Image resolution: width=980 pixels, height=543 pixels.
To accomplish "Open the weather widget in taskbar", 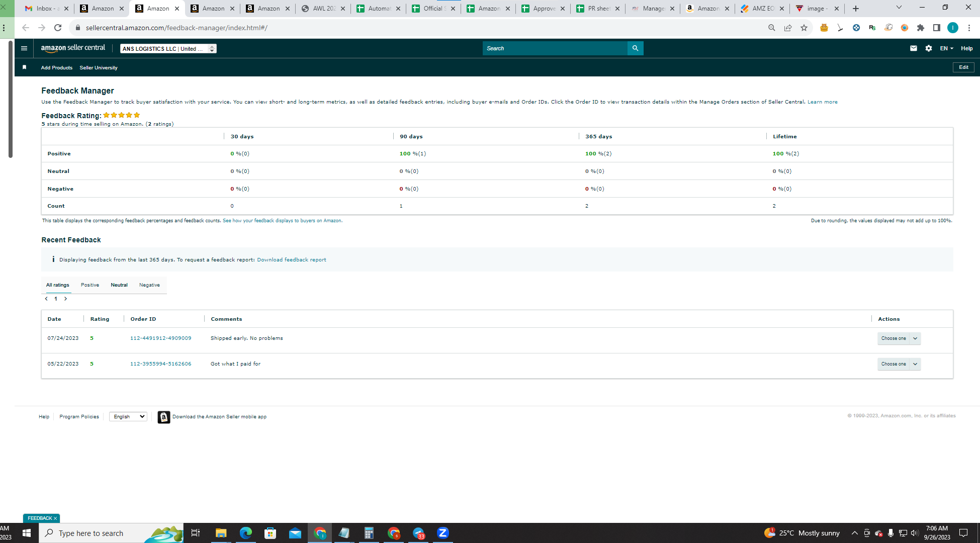I will pos(802,533).
